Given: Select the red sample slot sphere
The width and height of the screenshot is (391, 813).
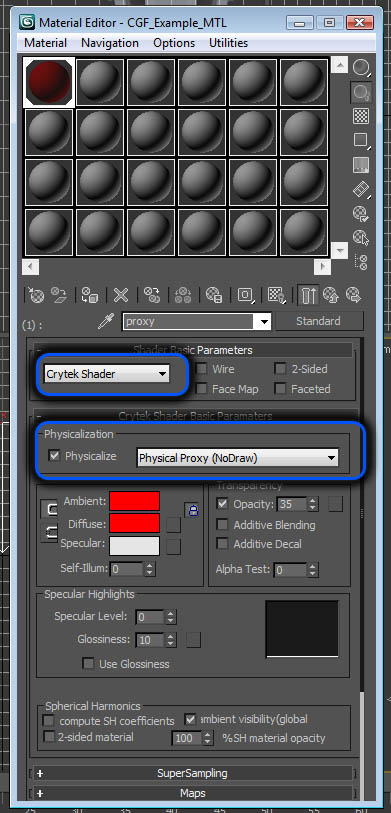Looking at the screenshot, I should click(x=49, y=82).
